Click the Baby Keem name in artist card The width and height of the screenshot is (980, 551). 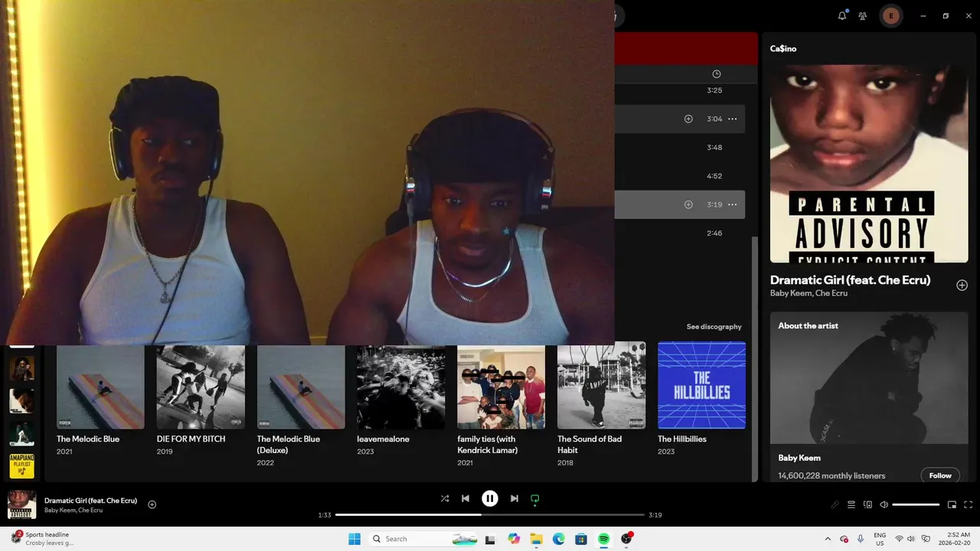point(799,458)
